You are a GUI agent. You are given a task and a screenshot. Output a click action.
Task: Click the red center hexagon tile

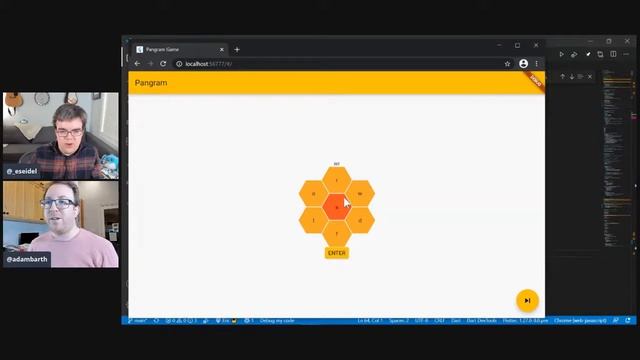pos(337,207)
